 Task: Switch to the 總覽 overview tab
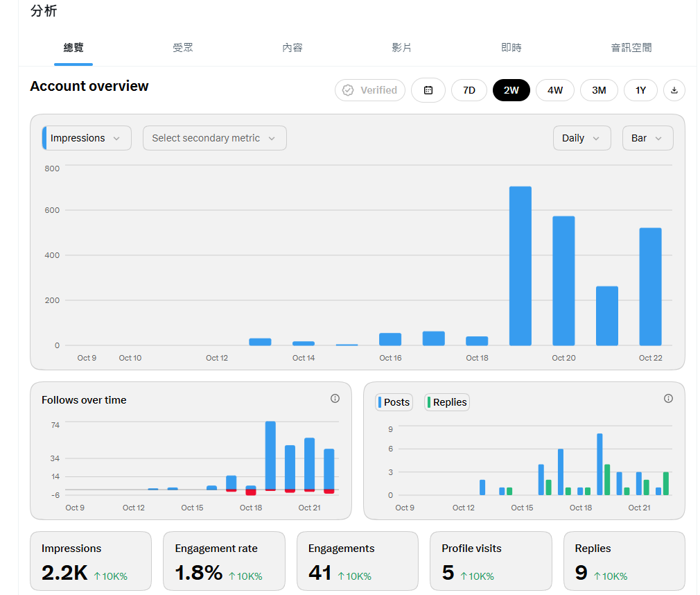(x=73, y=48)
